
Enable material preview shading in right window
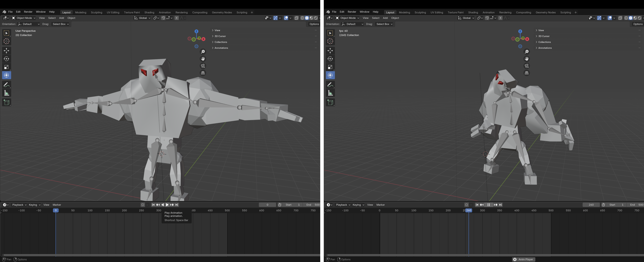(635, 18)
